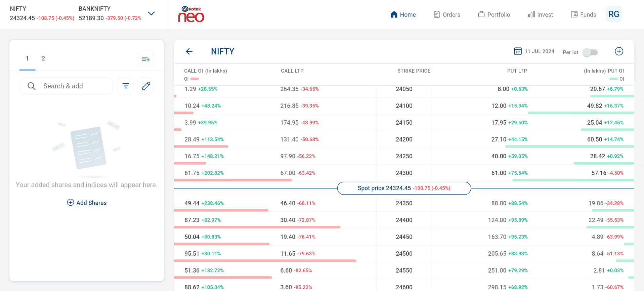Image resolution: width=644 pixels, height=291 pixels.
Task: Click call LTP 264.35
Action: [289, 89]
